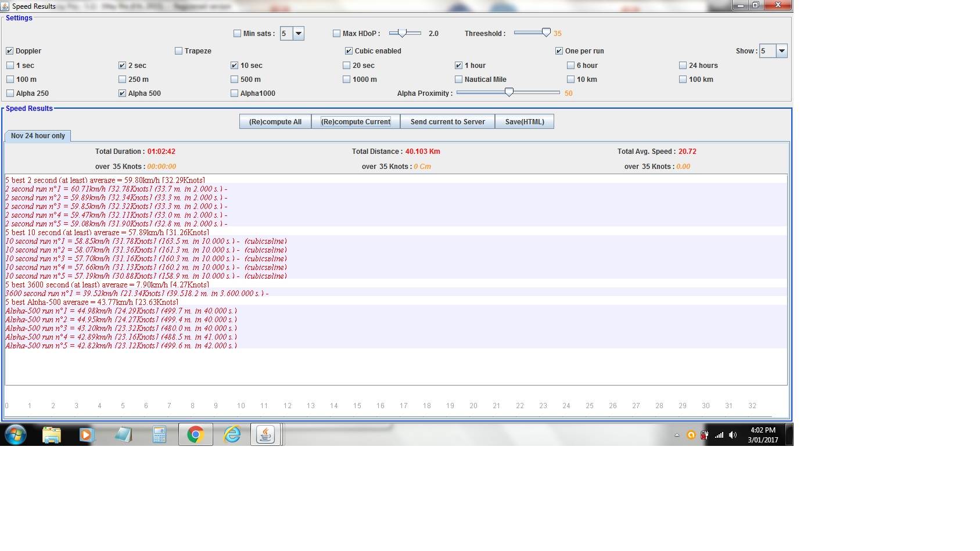
Task: Click Send current to Server
Action: pos(447,122)
